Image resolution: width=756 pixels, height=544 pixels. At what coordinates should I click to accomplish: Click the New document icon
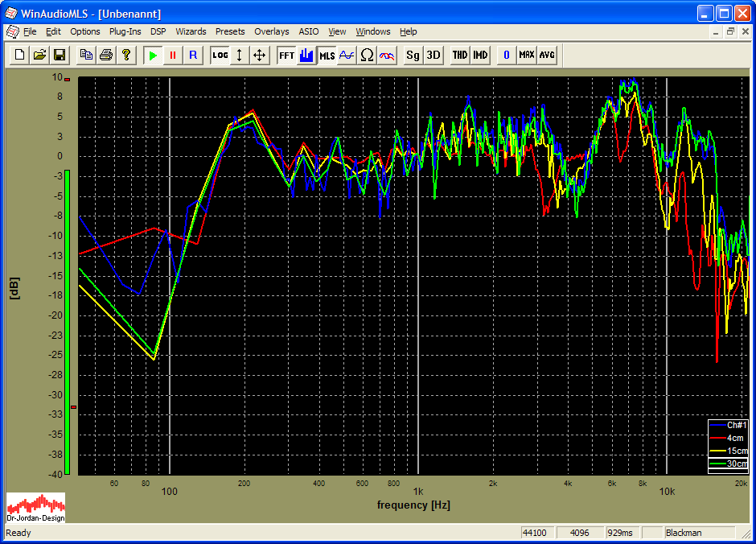[x=19, y=55]
